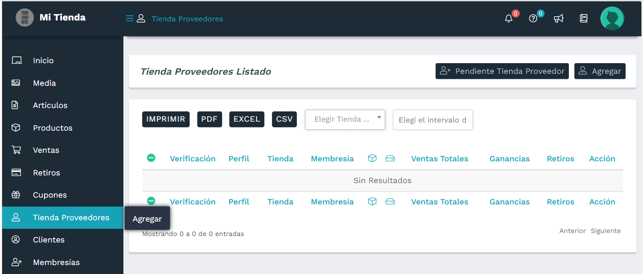Open the help question-mark icon
The image size is (644, 274).
pos(533,18)
